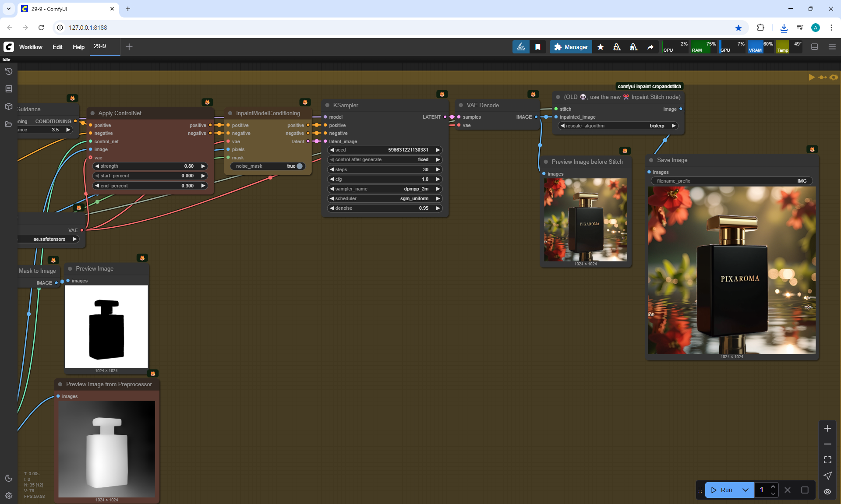
Task: Click the fit view icon on the canvas
Action: click(x=827, y=460)
